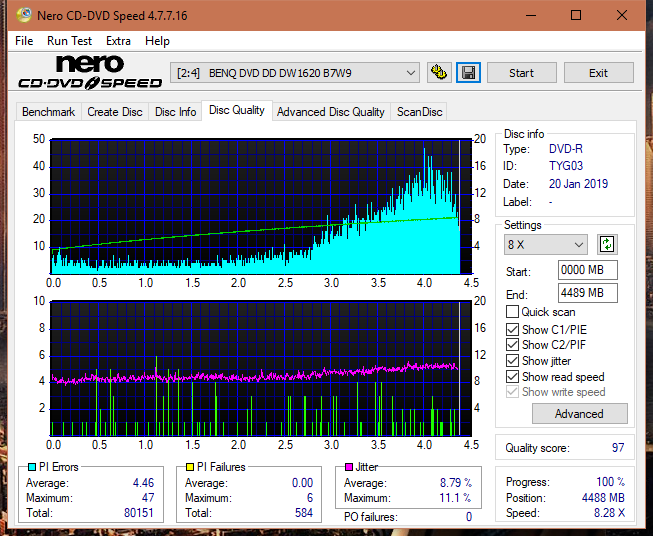Viewport: 653px width, 536px height.
Task: Click the Start position 0000 MB field
Action: pos(587,270)
